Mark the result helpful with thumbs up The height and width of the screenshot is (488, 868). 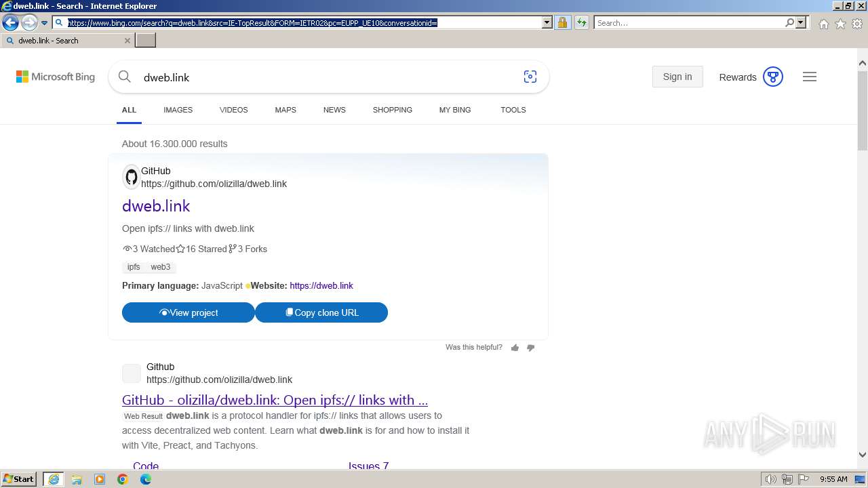click(515, 348)
